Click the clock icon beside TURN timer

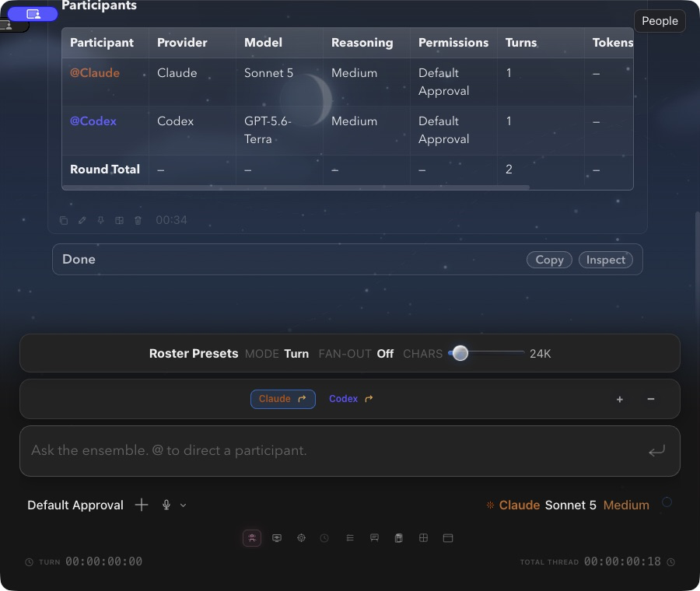[29, 562]
